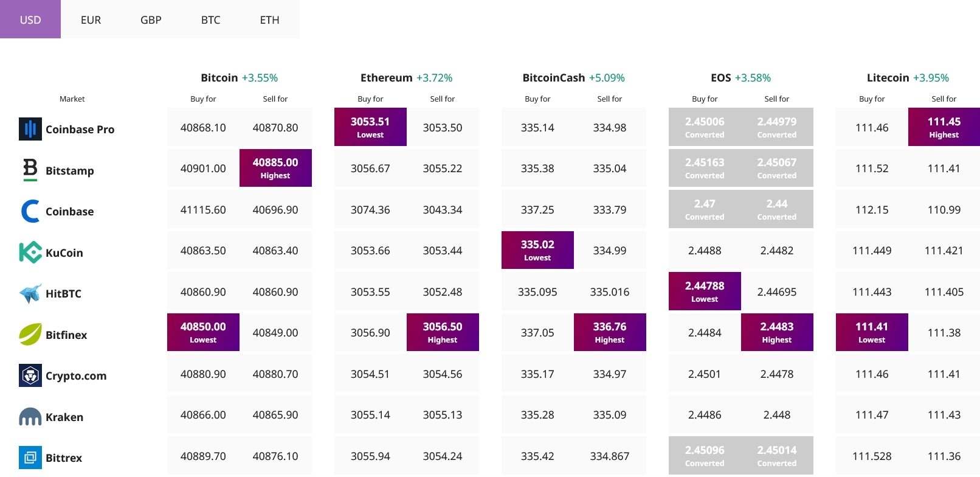Open the Coinbase Pro market name link

(x=80, y=129)
